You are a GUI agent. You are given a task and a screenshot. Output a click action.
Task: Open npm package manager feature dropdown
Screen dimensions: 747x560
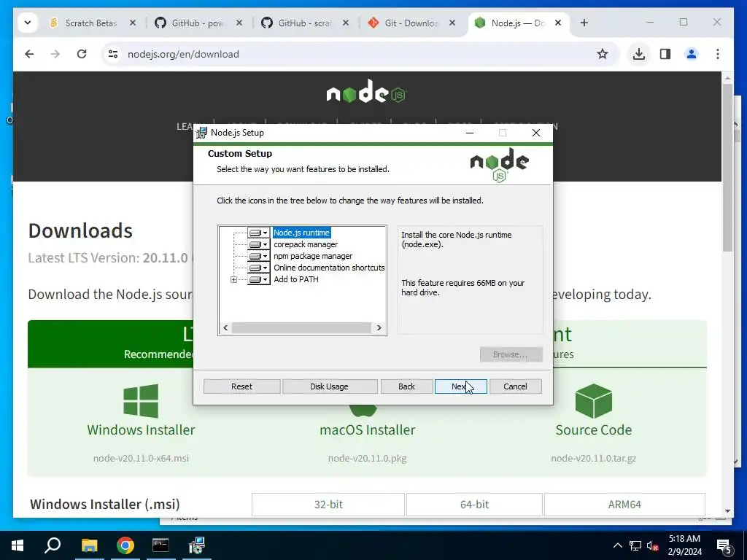click(259, 256)
